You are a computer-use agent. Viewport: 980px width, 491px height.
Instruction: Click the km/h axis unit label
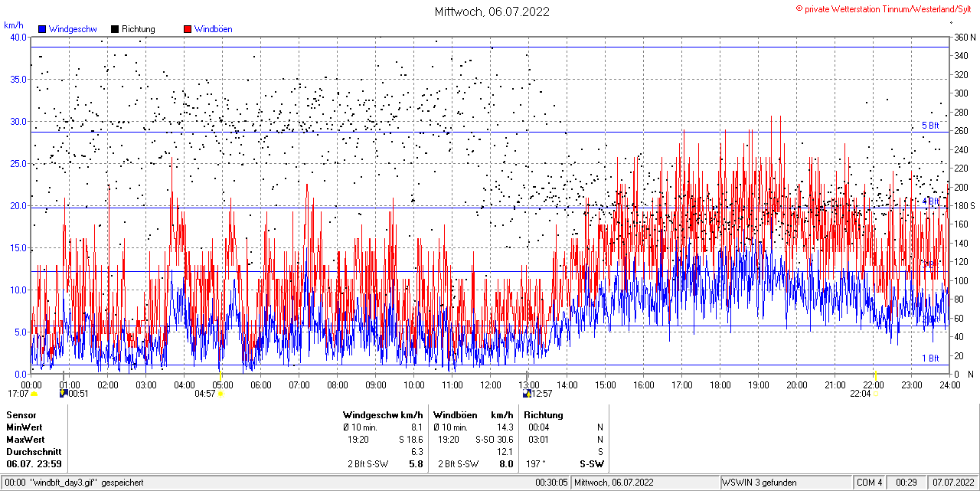[14, 25]
